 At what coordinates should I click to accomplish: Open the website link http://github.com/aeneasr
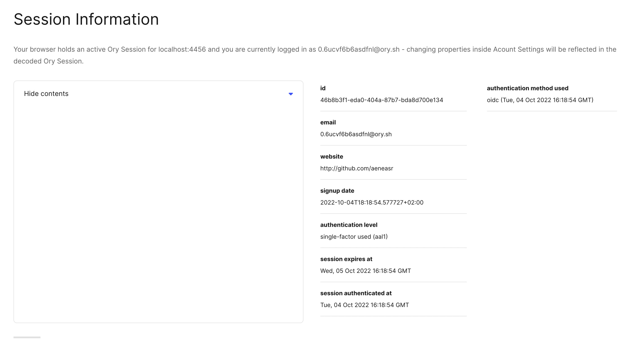[x=357, y=168]
